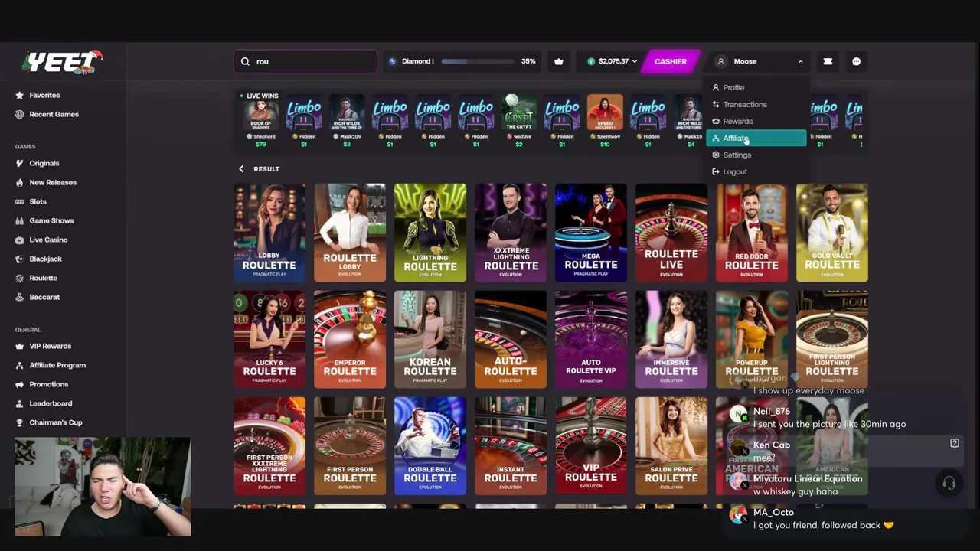Select Transactions from account menu
Viewport: 980px width, 551px height.
[x=756, y=104]
